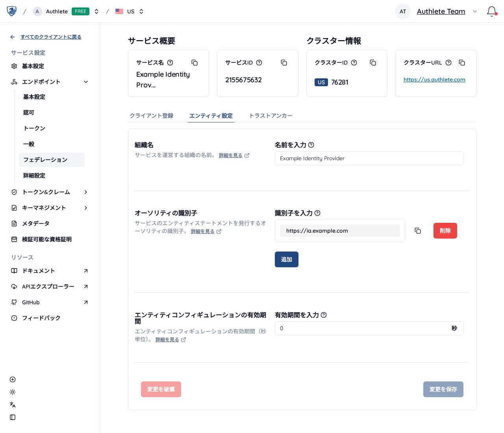
Task: Click the 追加 button
Action: click(x=287, y=259)
